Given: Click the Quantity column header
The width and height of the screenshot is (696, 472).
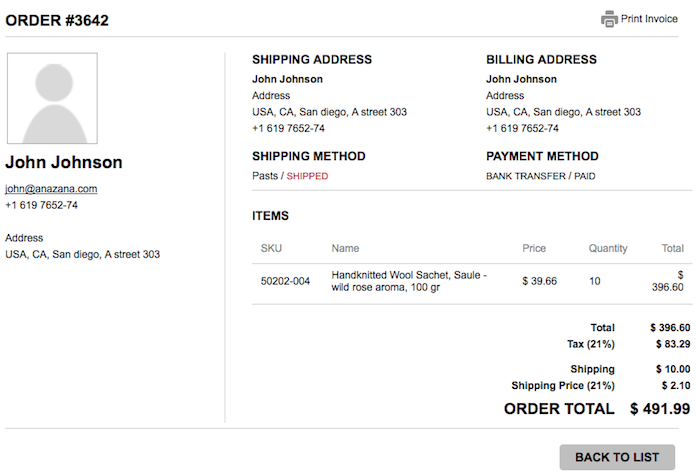Looking at the screenshot, I should pos(608,248).
